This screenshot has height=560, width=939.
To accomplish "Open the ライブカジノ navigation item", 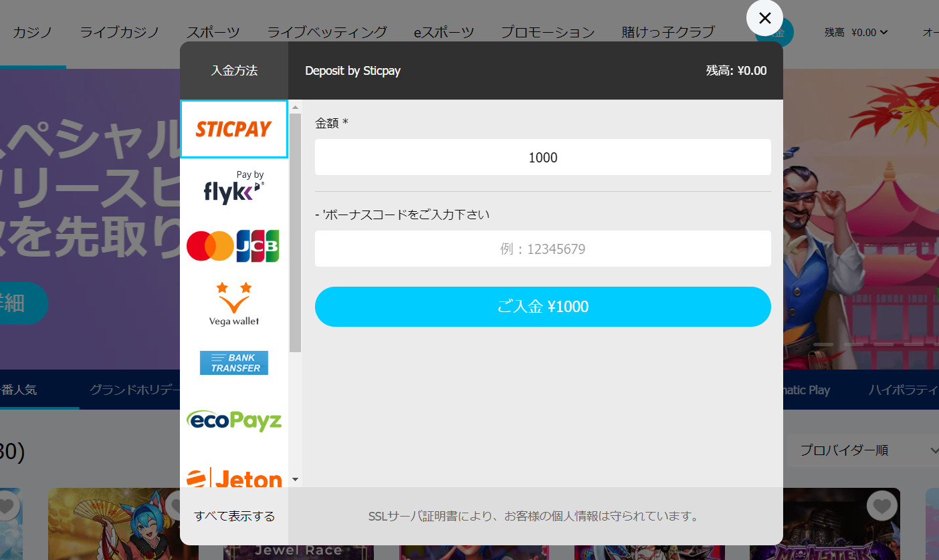I will tap(119, 31).
